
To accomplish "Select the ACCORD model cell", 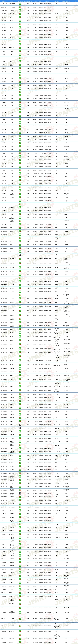I will 12,14.
